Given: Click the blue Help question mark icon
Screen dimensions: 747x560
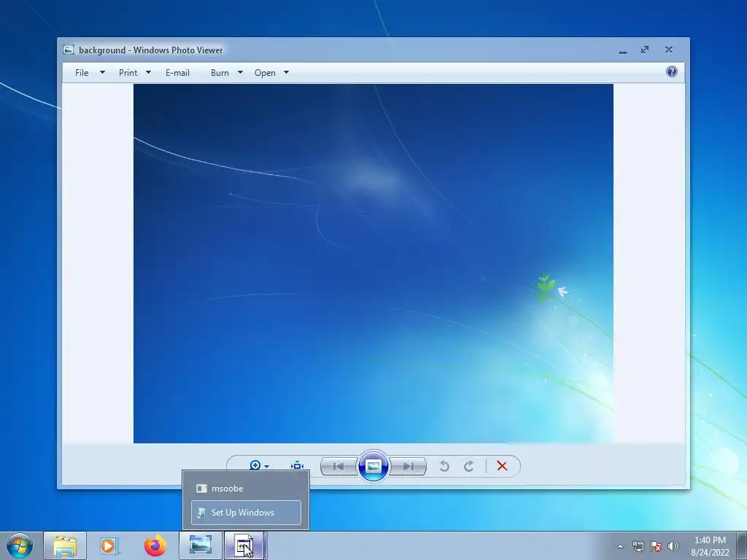Looking at the screenshot, I should [672, 72].
